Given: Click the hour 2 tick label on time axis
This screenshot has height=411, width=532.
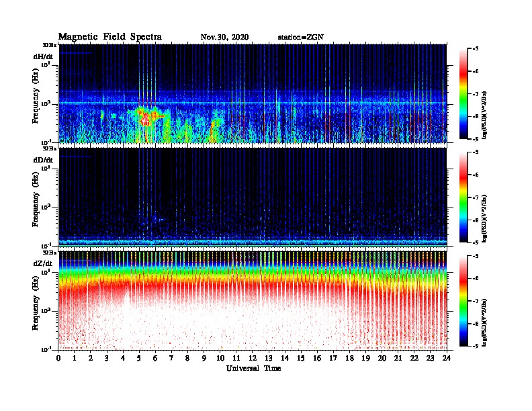Looking at the screenshot, I should [91, 358].
